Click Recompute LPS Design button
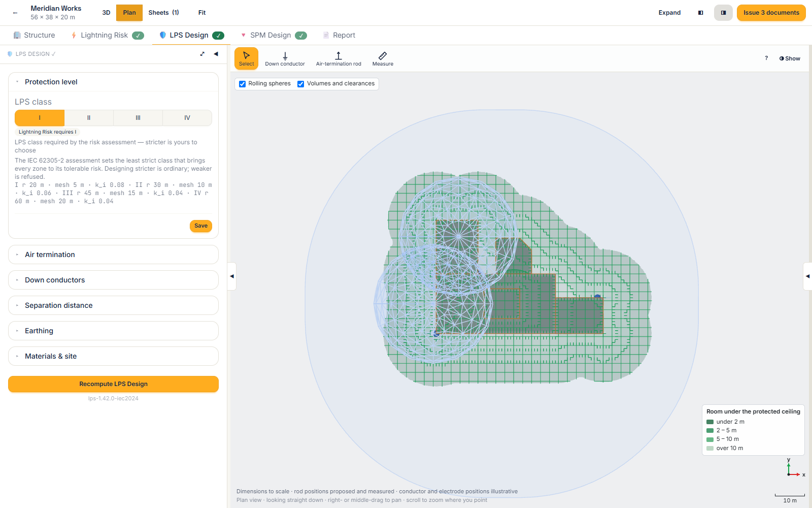Image resolution: width=812 pixels, height=508 pixels. pos(113,384)
